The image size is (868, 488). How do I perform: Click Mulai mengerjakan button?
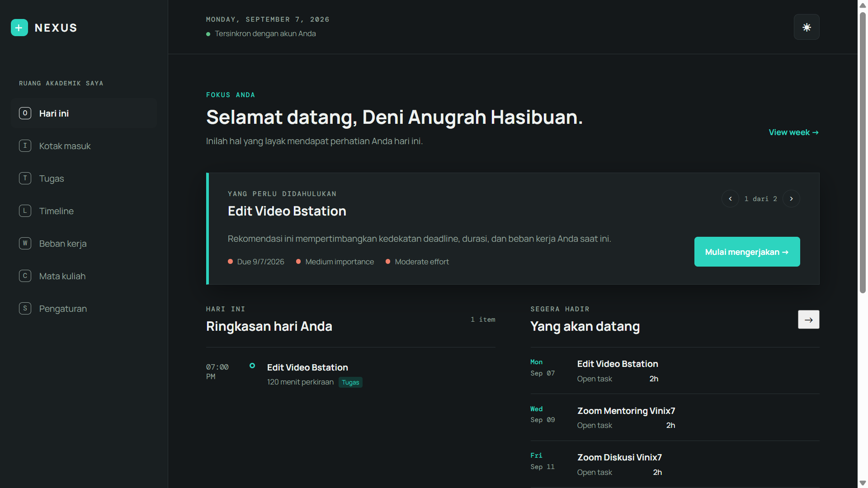point(747,252)
